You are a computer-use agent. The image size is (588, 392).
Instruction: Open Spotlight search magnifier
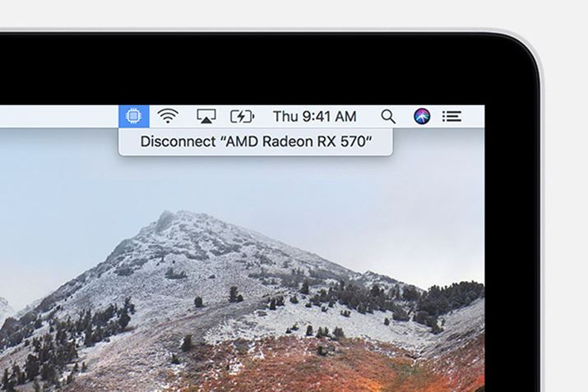click(x=388, y=117)
